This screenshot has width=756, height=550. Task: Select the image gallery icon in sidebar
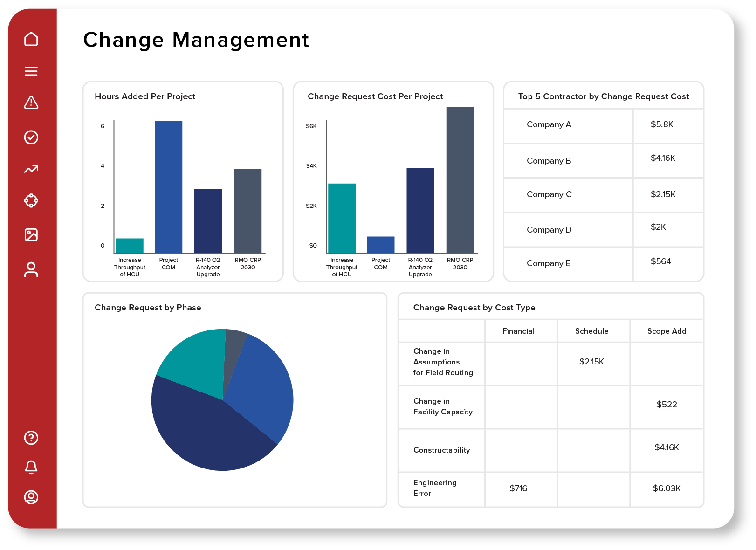tap(31, 235)
